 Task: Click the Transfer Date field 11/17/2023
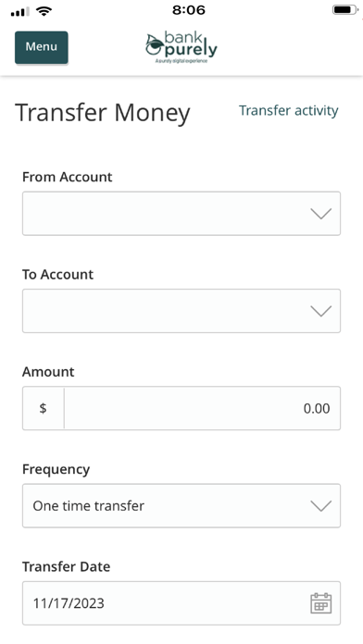[x=181, y=603]
